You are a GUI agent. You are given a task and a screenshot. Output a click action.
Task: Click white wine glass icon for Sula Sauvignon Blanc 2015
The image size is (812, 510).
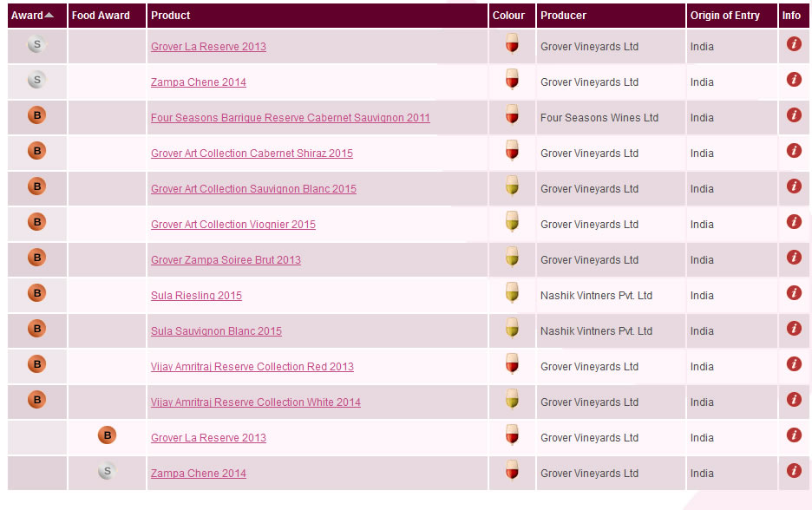tap(512, 328)
